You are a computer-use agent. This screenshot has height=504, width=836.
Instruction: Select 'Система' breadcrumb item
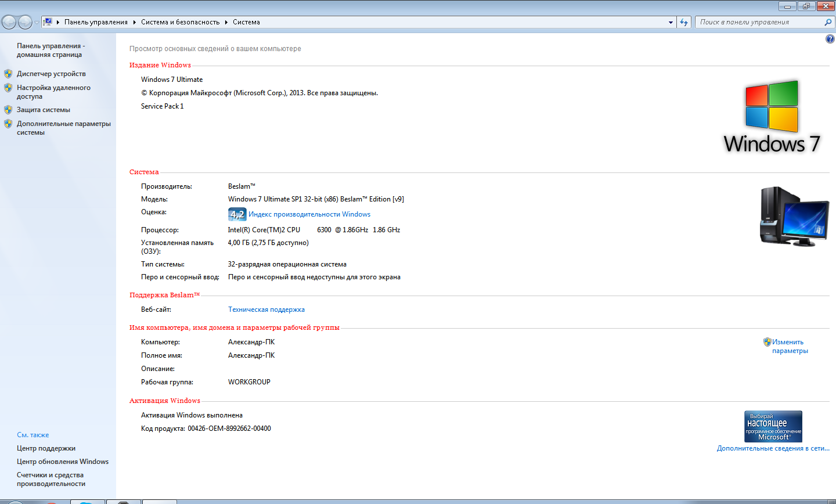point(246,22)
